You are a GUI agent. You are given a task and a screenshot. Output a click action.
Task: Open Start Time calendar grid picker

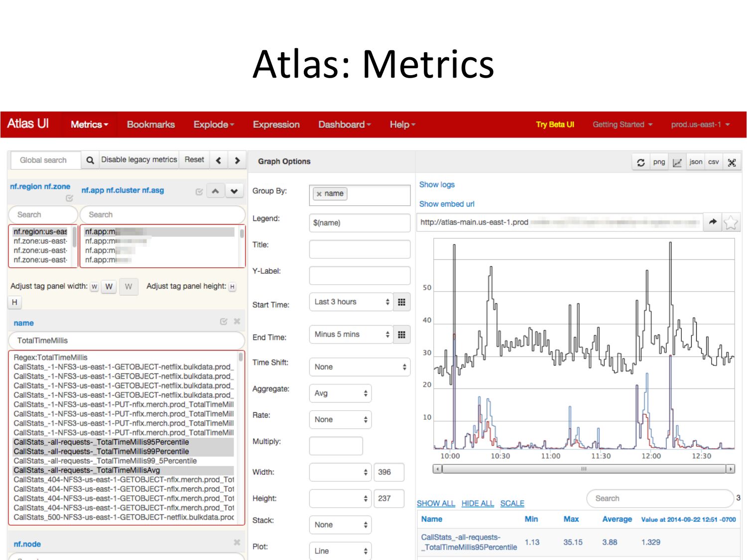[x=401, y=302]
